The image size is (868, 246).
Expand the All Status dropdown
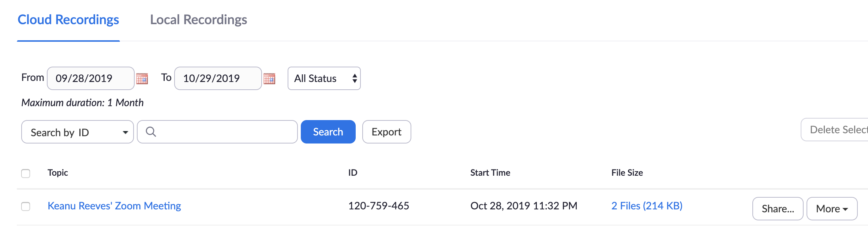pos(324,78)
